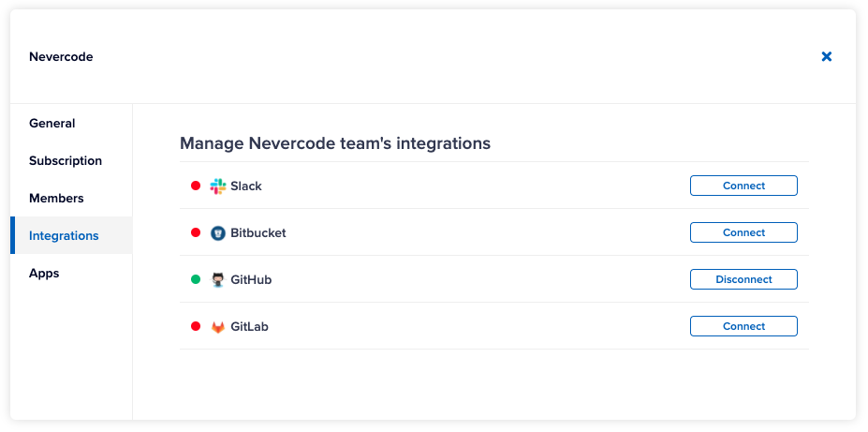Click the red status dot beside Slack
The height and width of the screenshot is (432, 868).
point(196,186)
